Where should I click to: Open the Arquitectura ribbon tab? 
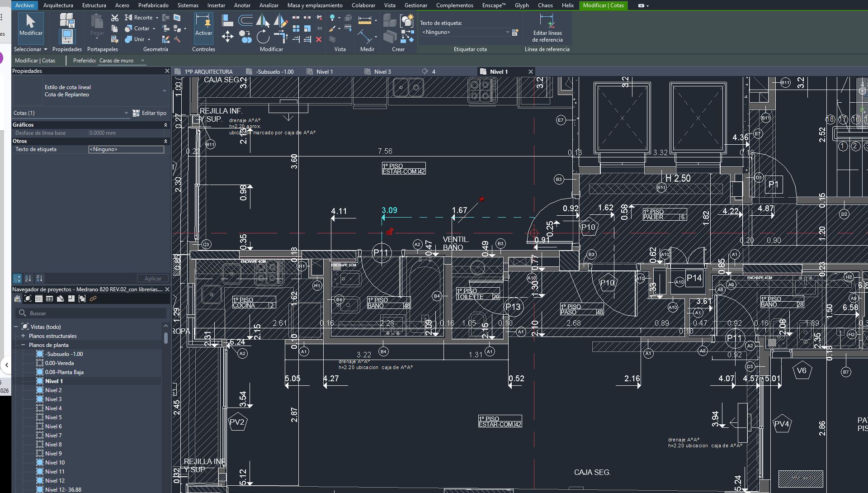pyautogui.click(x=58, y=5)
